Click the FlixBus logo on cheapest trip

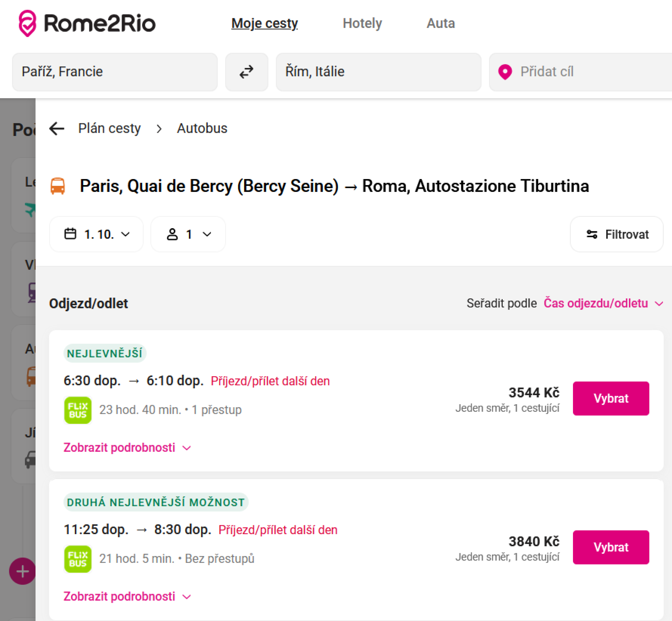pos(78,410)
